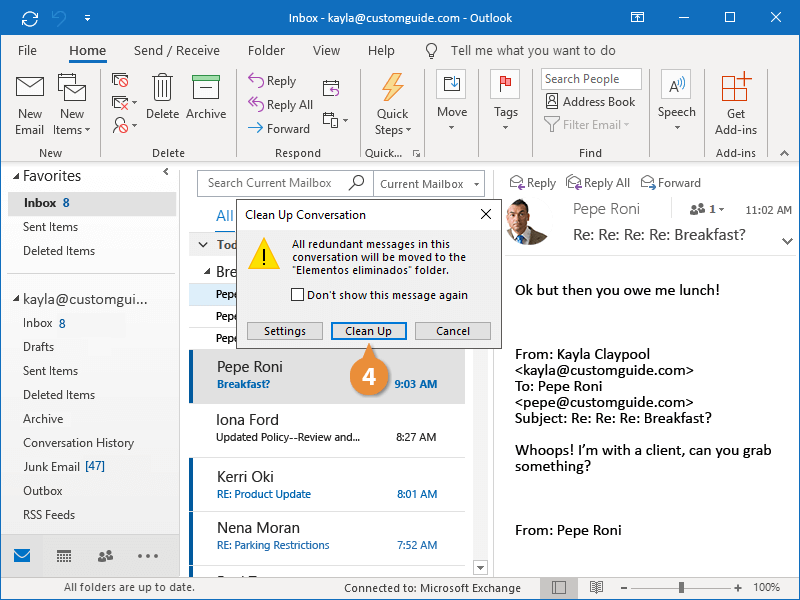
Task: Open the Send / Receive tab
Action: [x=177, y=51]
